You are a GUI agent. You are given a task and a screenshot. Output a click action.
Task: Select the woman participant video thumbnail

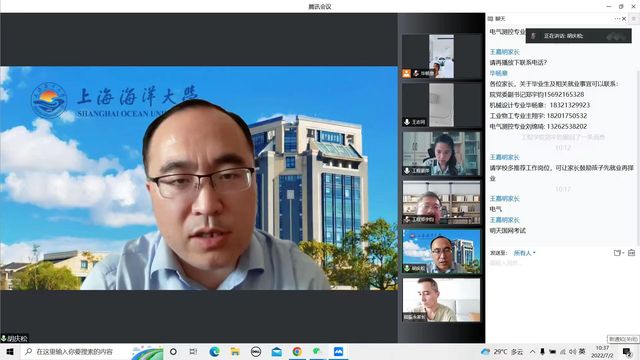pyautogui.click(x=441, y=153)
